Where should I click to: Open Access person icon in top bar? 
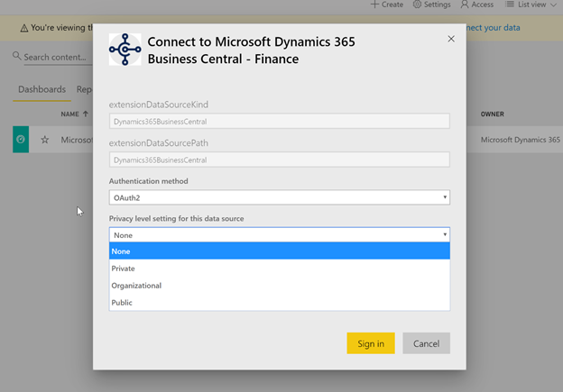click(465, 5)
